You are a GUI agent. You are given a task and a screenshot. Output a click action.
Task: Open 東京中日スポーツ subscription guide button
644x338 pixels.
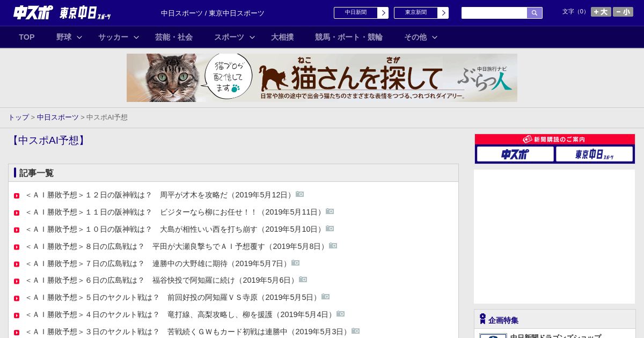594,154
